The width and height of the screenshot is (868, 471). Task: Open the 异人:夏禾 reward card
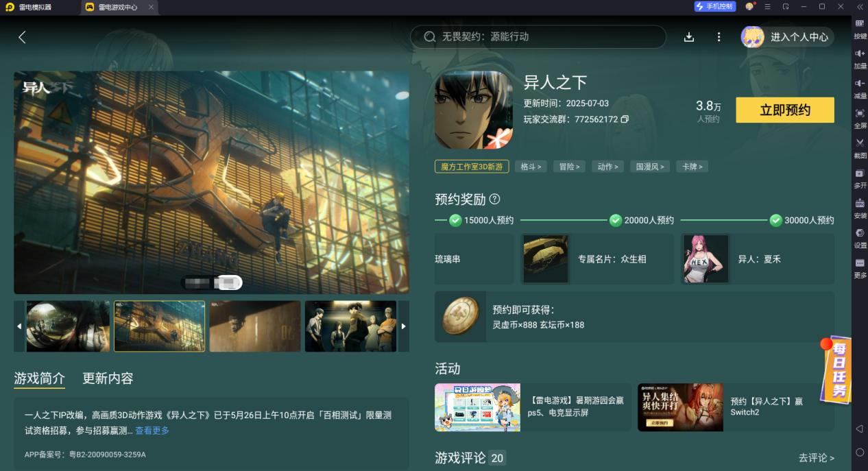coord(758,259)
